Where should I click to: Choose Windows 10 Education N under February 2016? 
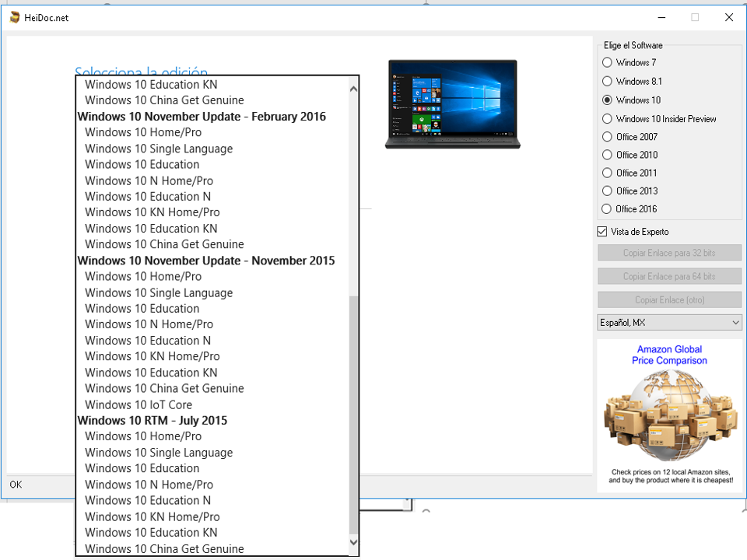pos(148,197)
